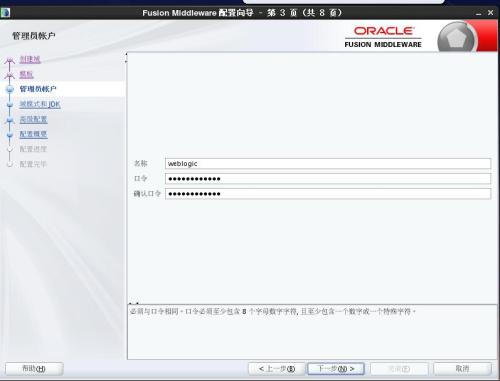Click the 口令 field label
The height and width of the screenshot is (381, 500).
(x=140, y=178)
